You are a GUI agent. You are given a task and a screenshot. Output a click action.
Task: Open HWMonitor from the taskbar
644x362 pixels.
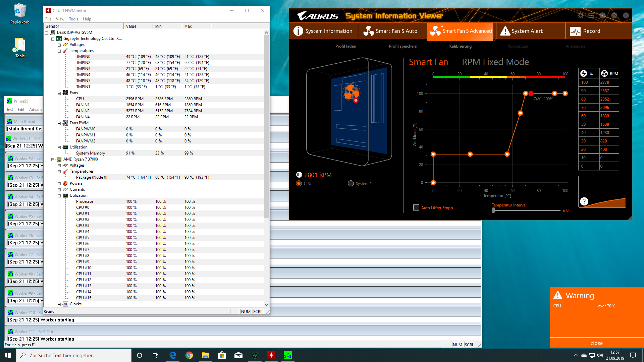coord(271,355)
